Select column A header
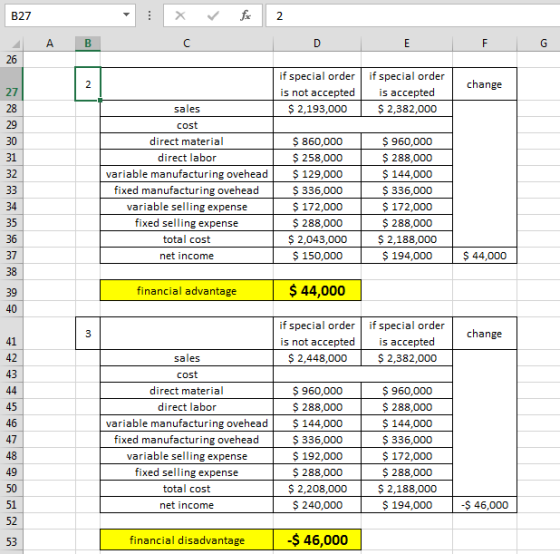 click(x=50, y=44)
